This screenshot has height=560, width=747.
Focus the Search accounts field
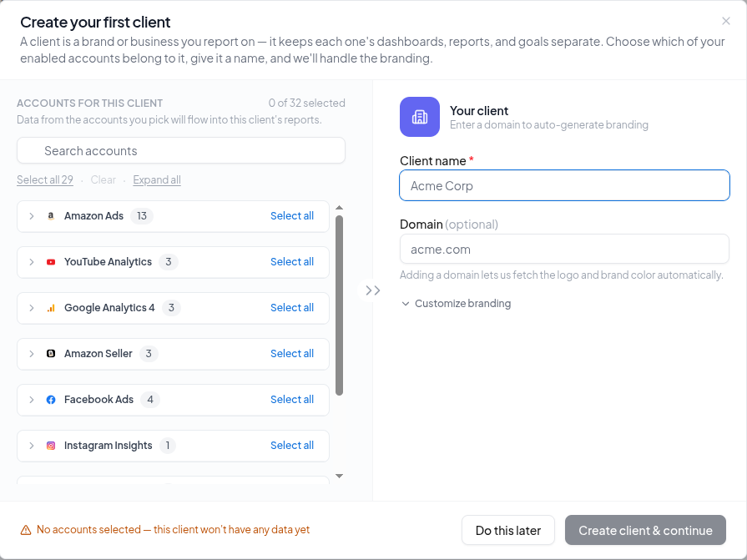(181, 150)
